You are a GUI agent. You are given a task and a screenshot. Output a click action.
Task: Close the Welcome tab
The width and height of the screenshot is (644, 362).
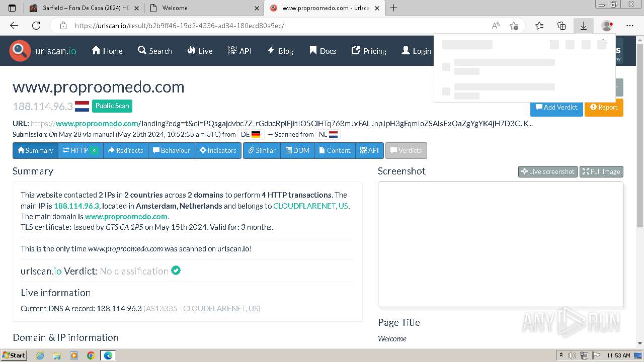[257, 8]
